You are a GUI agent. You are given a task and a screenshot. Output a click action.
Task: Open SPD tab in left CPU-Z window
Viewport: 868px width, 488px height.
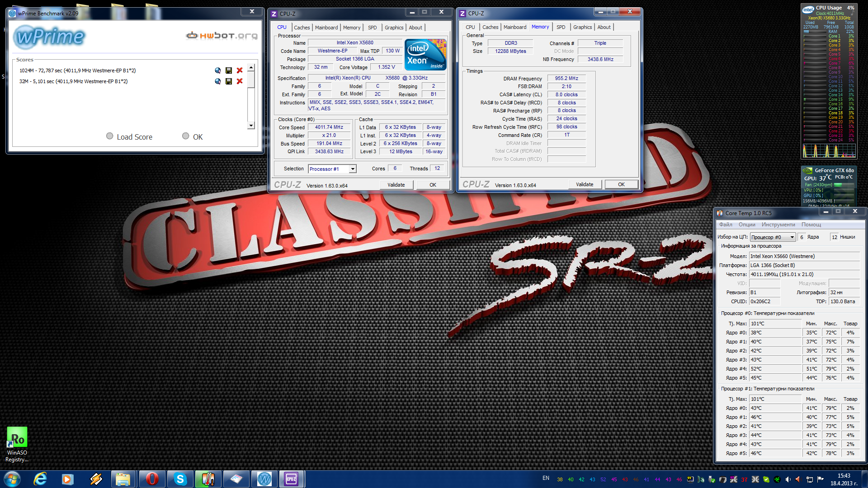click(x=373, y=28)
